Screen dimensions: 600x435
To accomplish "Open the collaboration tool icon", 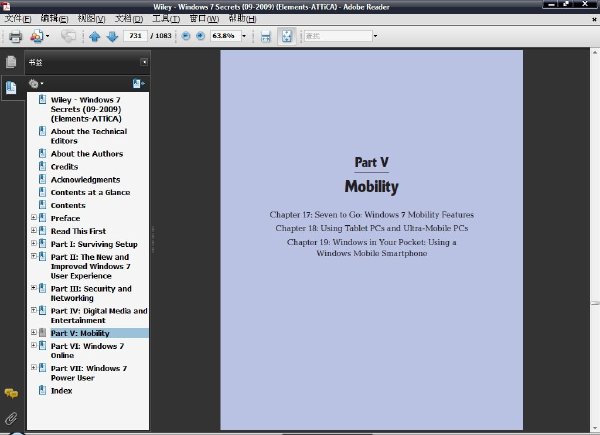I will (37, 36).
